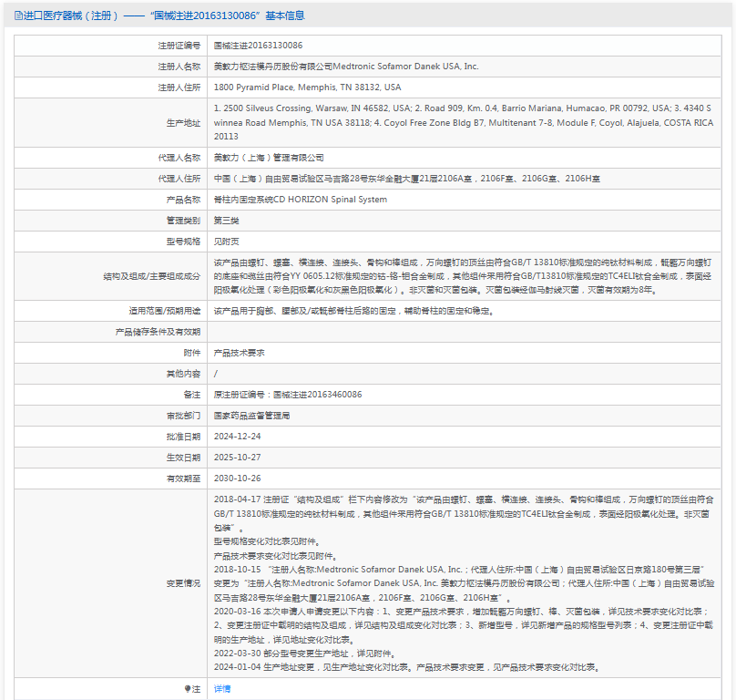Click the 其他内容 label

point(183,374)
